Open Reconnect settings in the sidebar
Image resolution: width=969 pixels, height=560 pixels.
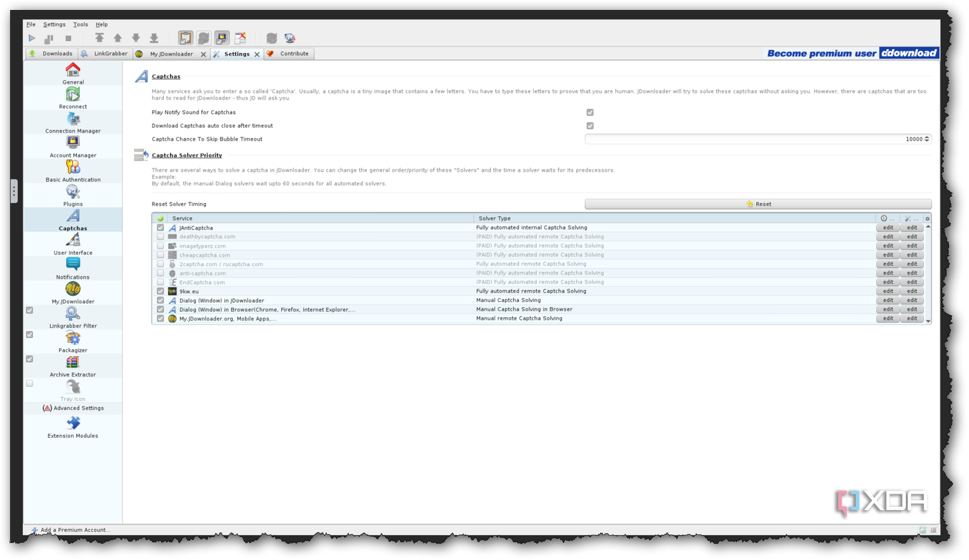click(x=73, y=98)
